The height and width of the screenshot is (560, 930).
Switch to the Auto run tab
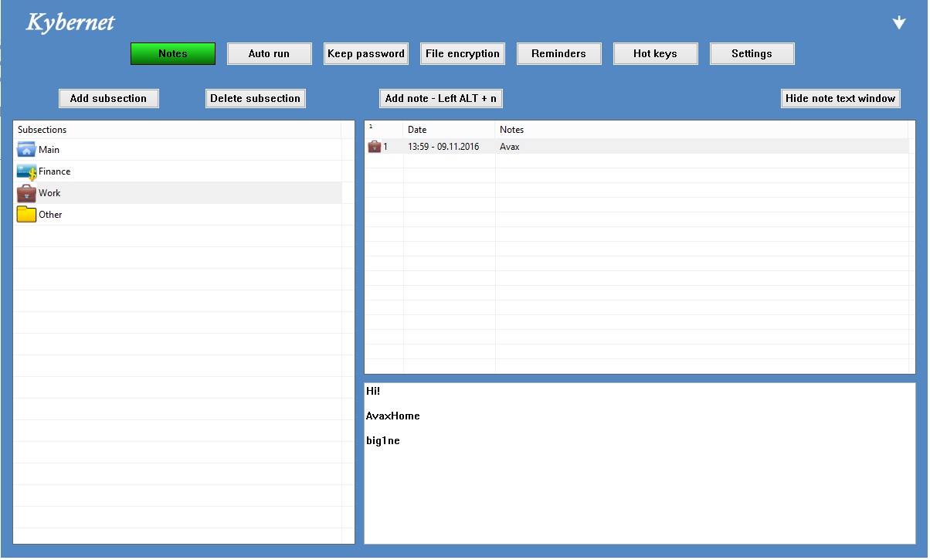pyautogui.click(x=269, y=54)
